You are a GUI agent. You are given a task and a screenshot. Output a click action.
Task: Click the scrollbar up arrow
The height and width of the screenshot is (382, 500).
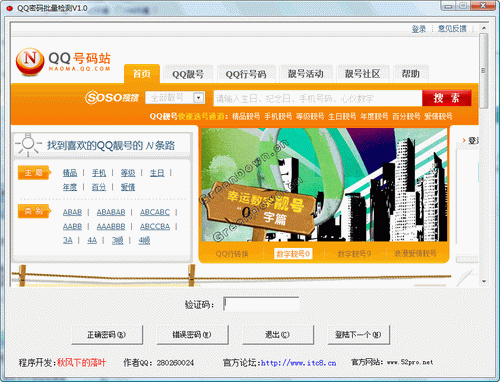484,28
